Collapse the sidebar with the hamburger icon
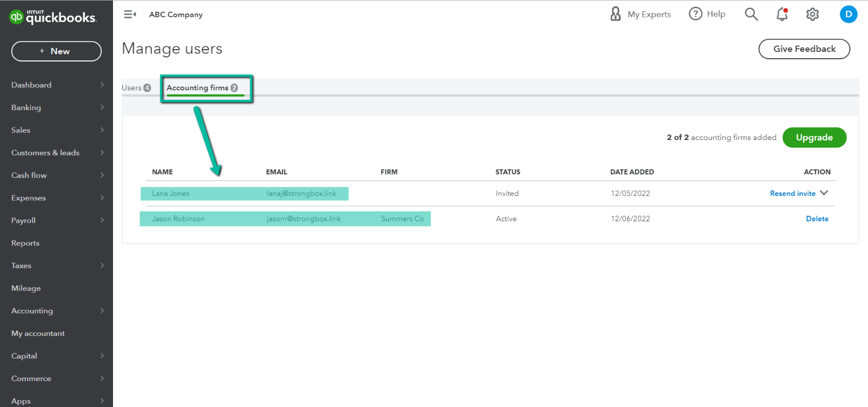The width and height of the screenshot is (868, 407). pyautogui.click(x=130, y=15)
